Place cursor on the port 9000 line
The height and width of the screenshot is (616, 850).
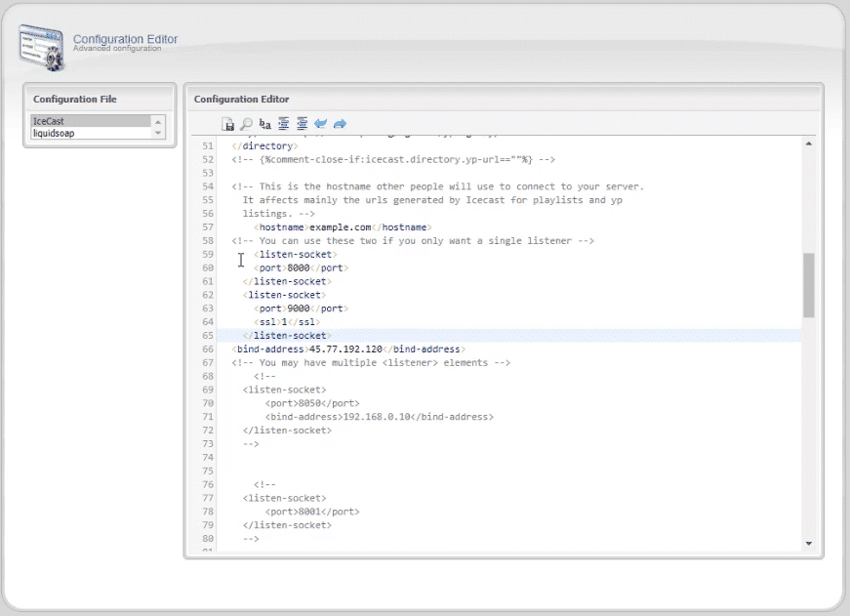[x=301, y=308]
